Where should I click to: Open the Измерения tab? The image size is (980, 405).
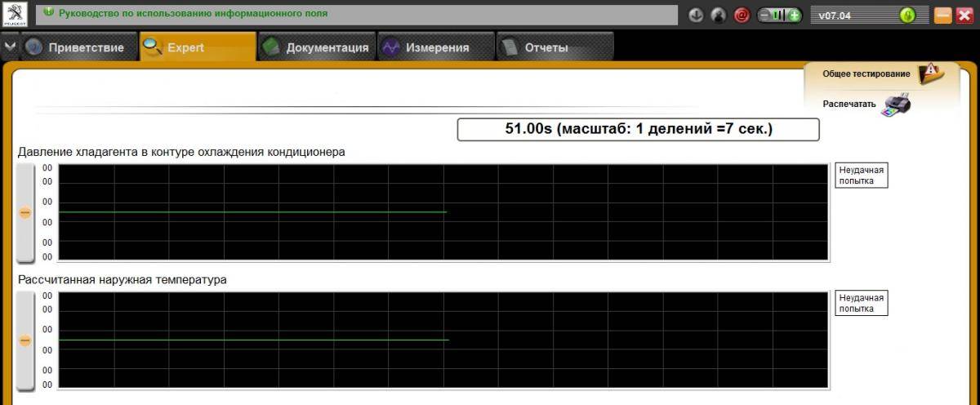(436, 47)
